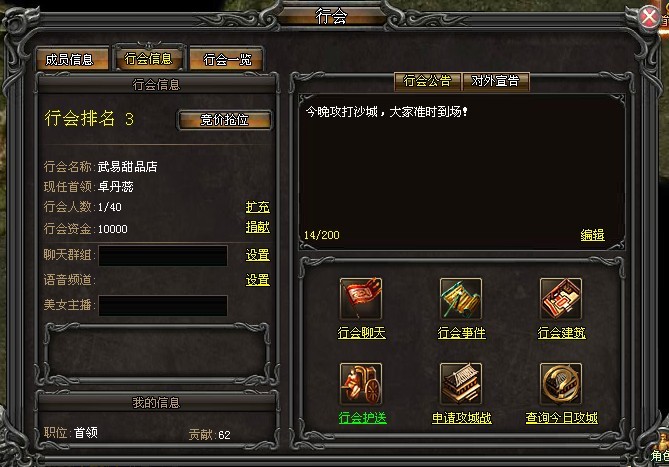Focus the 聊天群组 input field
Viewport: 669px width, 467px height.
163,255
